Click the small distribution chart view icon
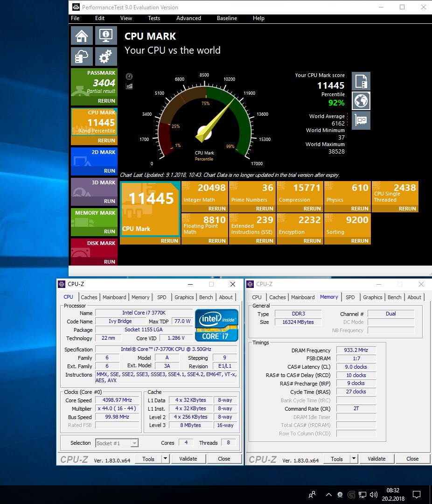The image size is (432, 504). pyautogui.click(x=129, y=86)
